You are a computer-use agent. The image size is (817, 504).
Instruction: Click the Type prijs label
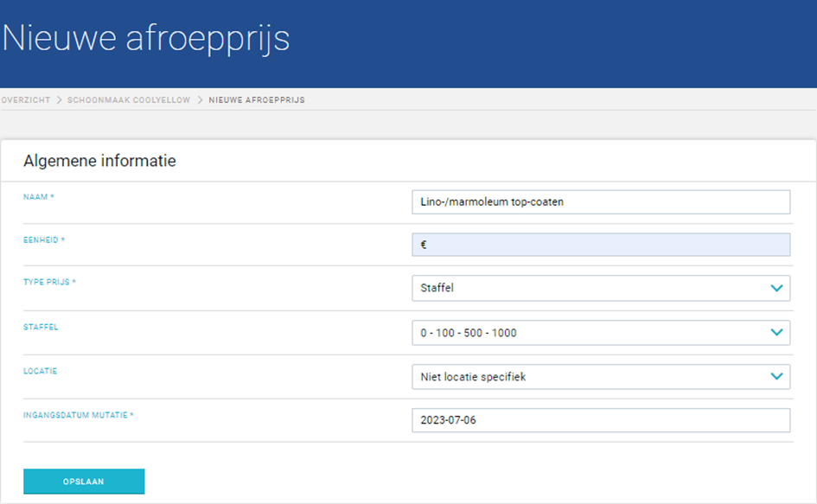coord(49,282)
